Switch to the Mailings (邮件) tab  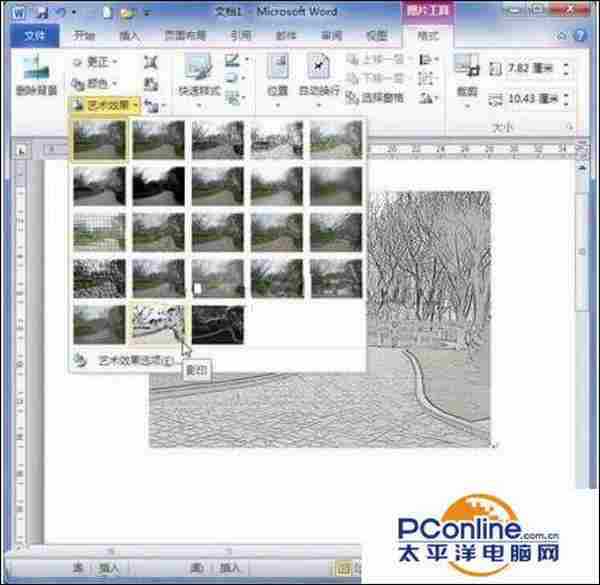click(286, 36)
